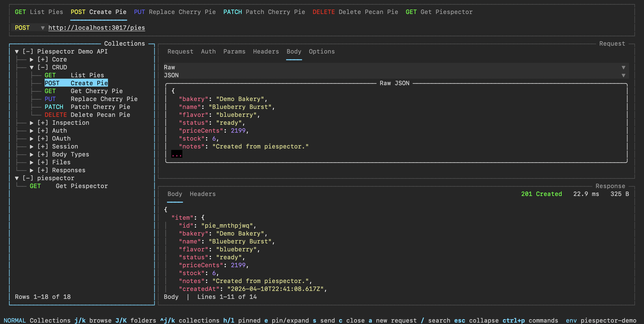Screen dimensions: 644x324
Task: Expand the Files folder arrow
Action: pyautogui.click(x=31, y=162)
